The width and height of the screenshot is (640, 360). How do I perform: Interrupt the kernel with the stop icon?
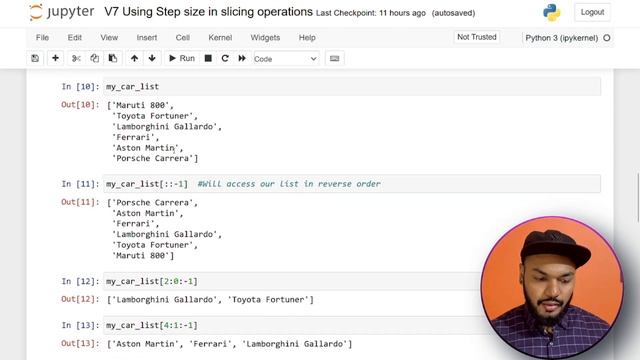208,58
